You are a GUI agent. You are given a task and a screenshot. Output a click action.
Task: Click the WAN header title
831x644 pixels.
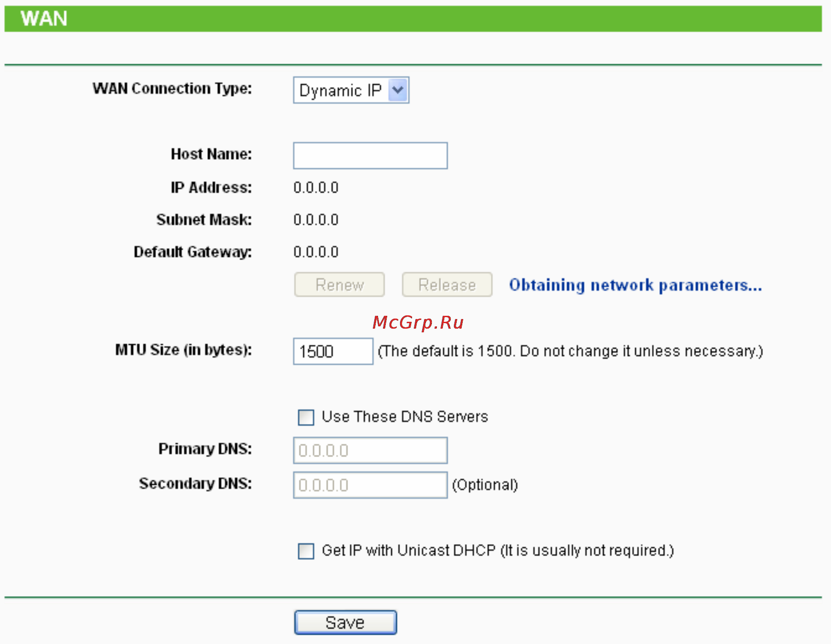(x=44, y=19)
